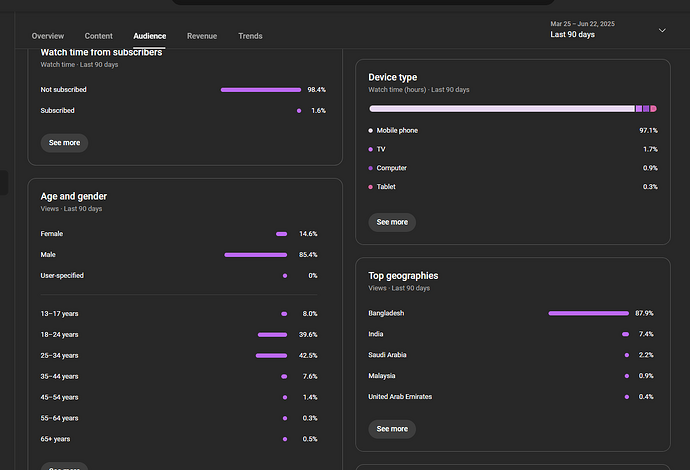Click the 'Subscribed' row label

click(57, 111)
